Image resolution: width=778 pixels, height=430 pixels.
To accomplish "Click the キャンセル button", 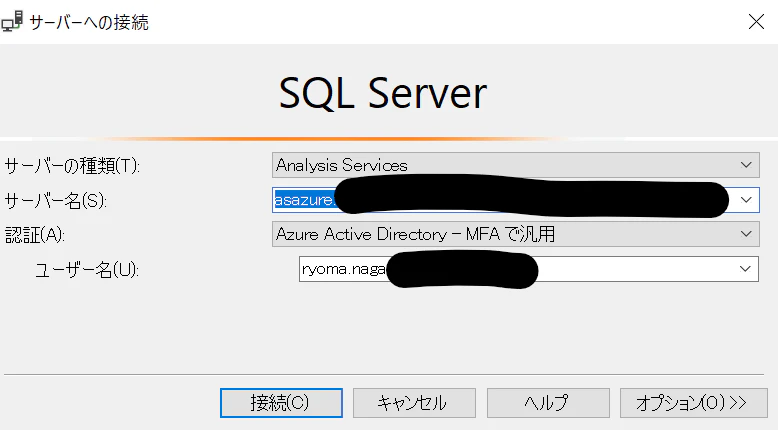I will tap(414, 403).
